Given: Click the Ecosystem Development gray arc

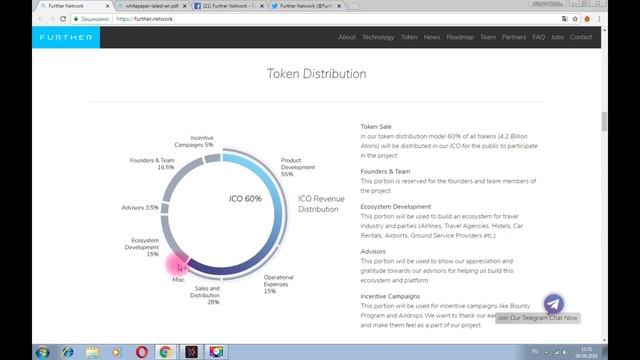Looking at the screenshot, I should [x=170, y=239].
